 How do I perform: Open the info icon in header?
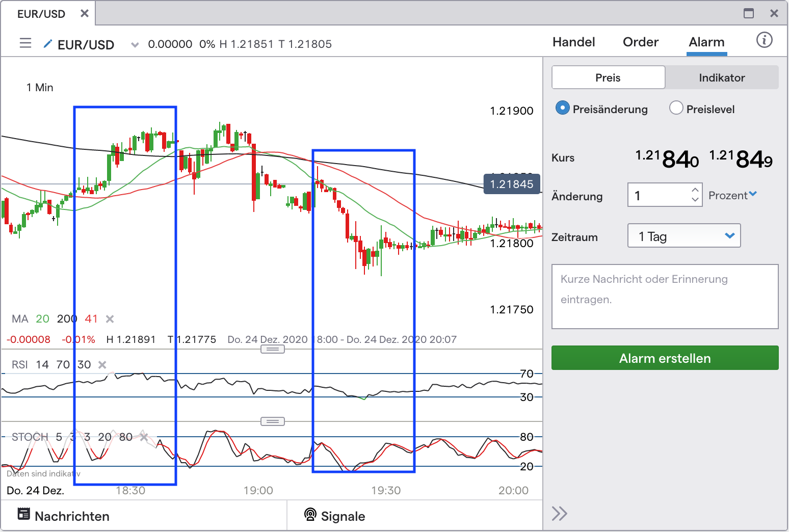pyautogui.click(x=764, y=40)
